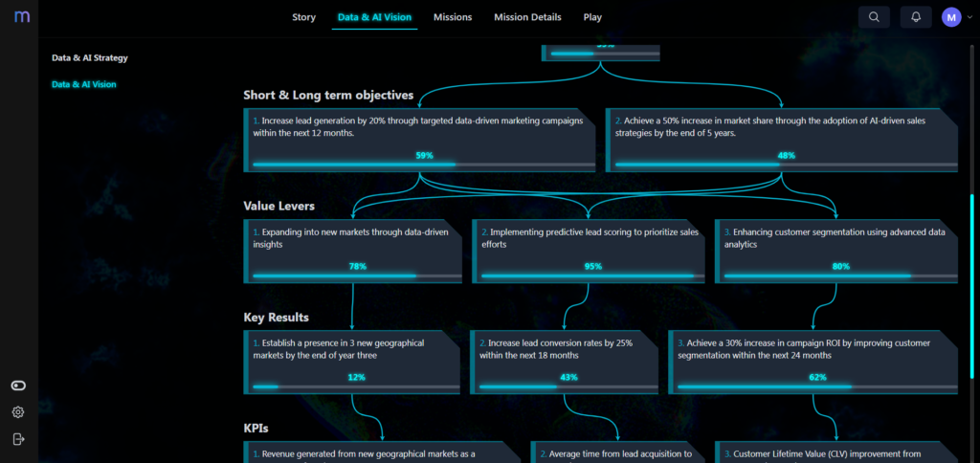980x463 pixels.
Task: Open the settings gear icon
Action: pyautogui.click(x=18, y=412)
